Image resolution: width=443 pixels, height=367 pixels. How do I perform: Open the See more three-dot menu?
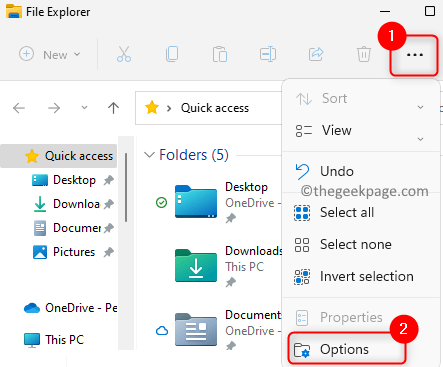[x=415, y=55]
